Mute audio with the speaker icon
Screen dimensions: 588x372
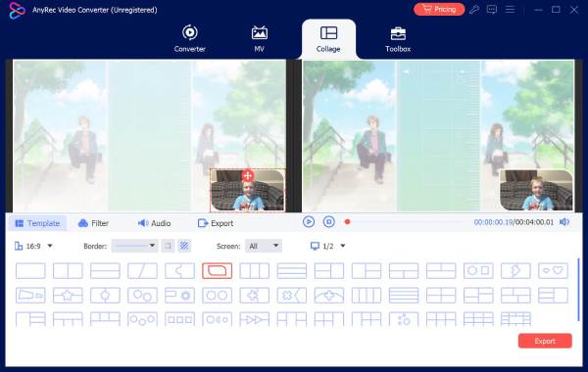564,222
